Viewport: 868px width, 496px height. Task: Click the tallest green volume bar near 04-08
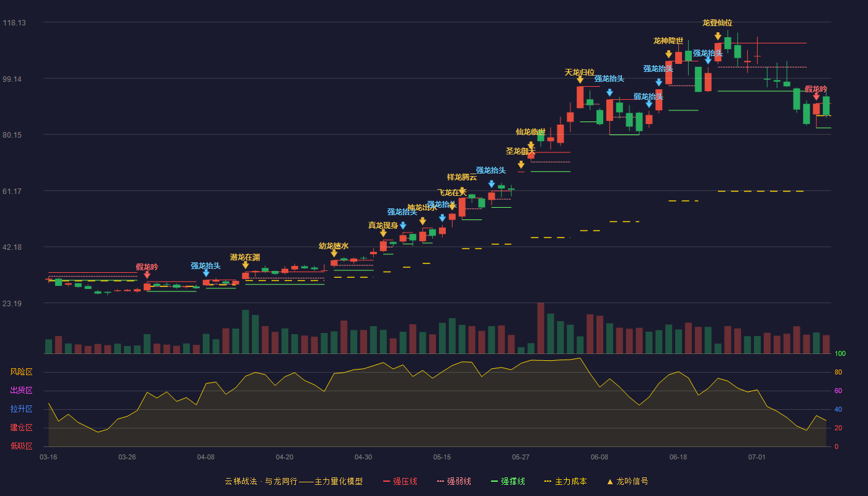coord(246,332)
